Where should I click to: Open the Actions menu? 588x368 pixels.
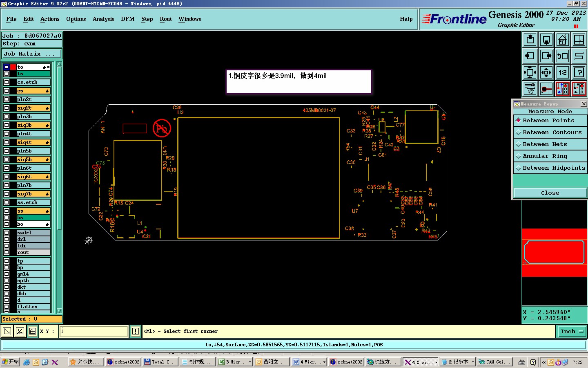tap(50, 19)
